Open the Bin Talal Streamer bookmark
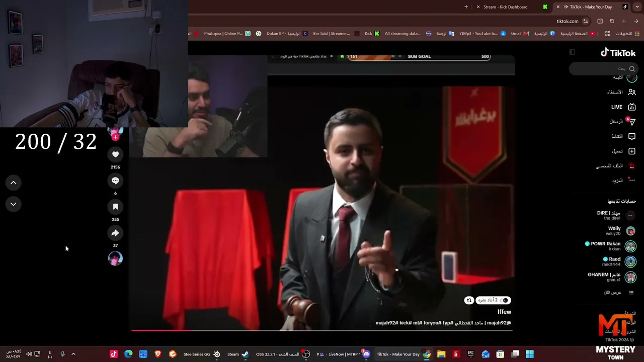The height and width of the screenshot is (362, 644). point(336,34)
